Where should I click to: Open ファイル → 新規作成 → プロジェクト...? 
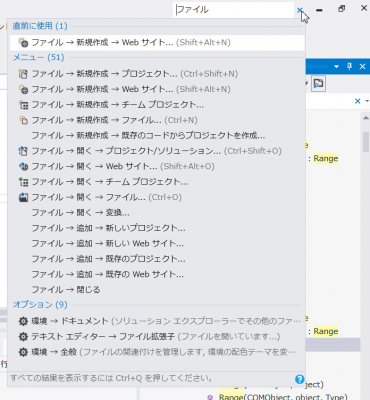pos(157,74)
